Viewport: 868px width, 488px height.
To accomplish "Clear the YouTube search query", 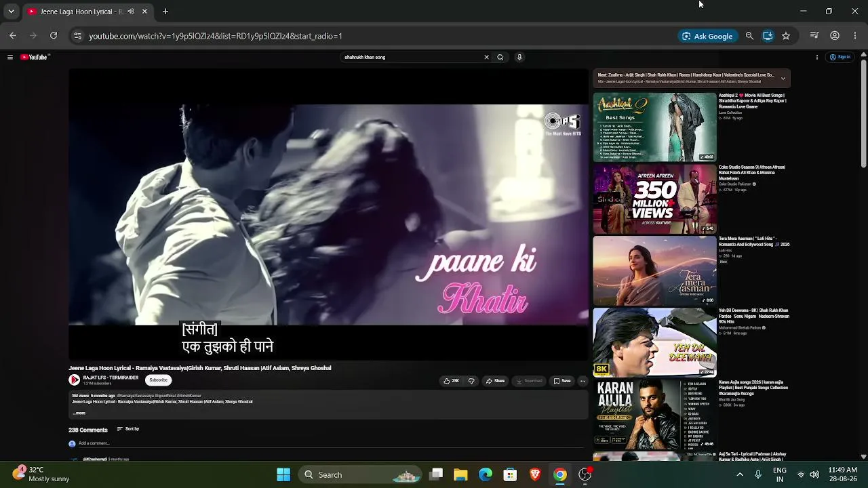I will tap(486, 58).
